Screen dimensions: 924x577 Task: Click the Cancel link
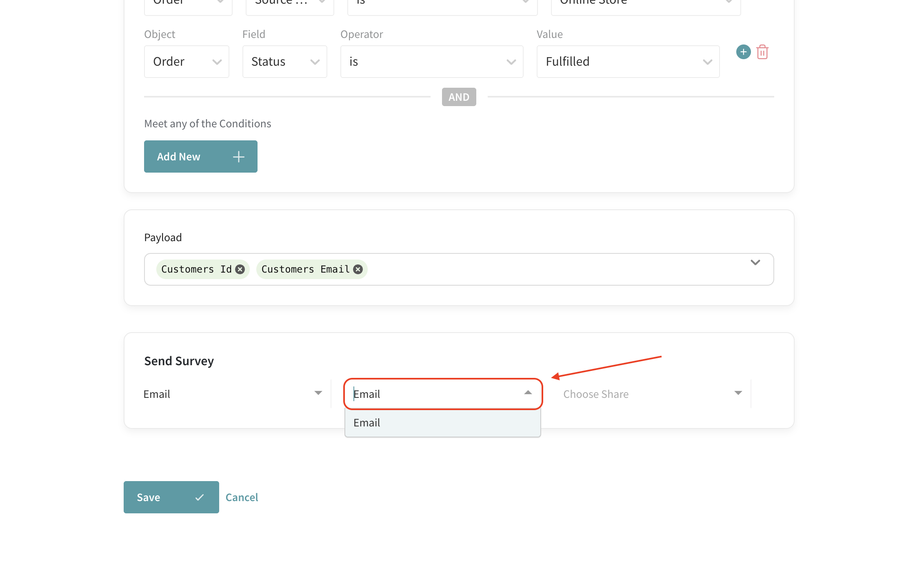click(x=242, y=497)
